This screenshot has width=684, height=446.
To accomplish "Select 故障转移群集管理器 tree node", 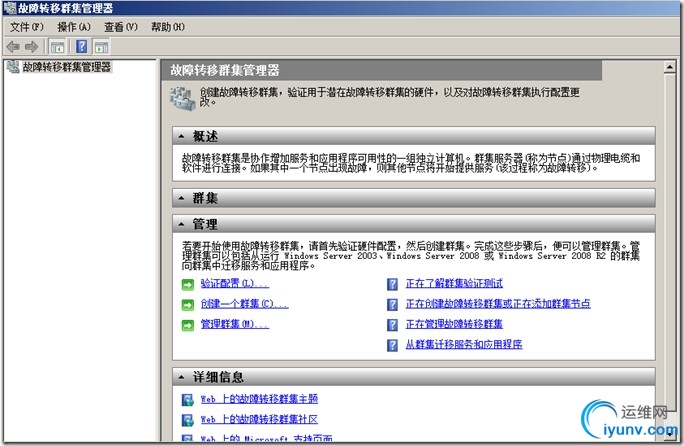I will (x=67, y=67).
